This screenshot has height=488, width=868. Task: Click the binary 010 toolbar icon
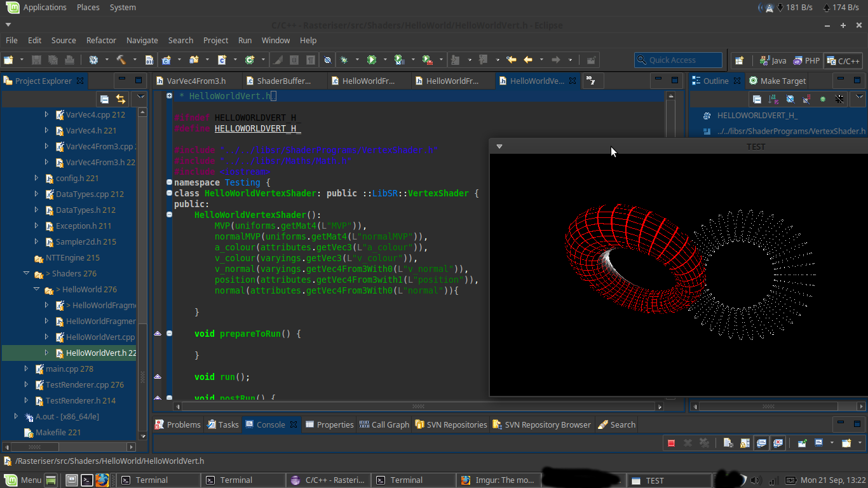click(149, 60)
